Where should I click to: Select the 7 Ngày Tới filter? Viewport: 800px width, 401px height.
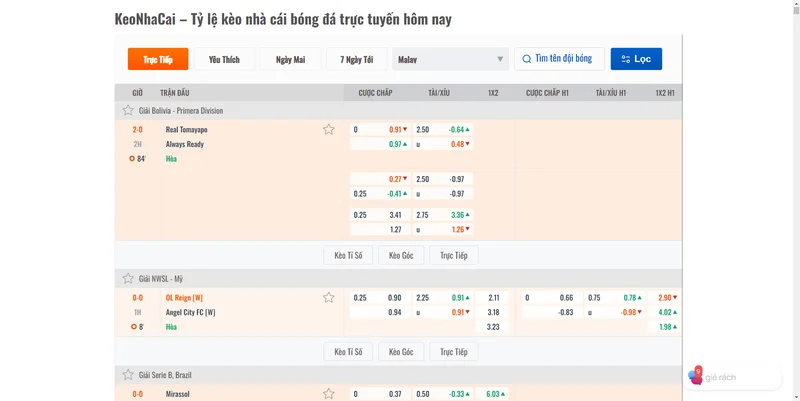(356, 59)
